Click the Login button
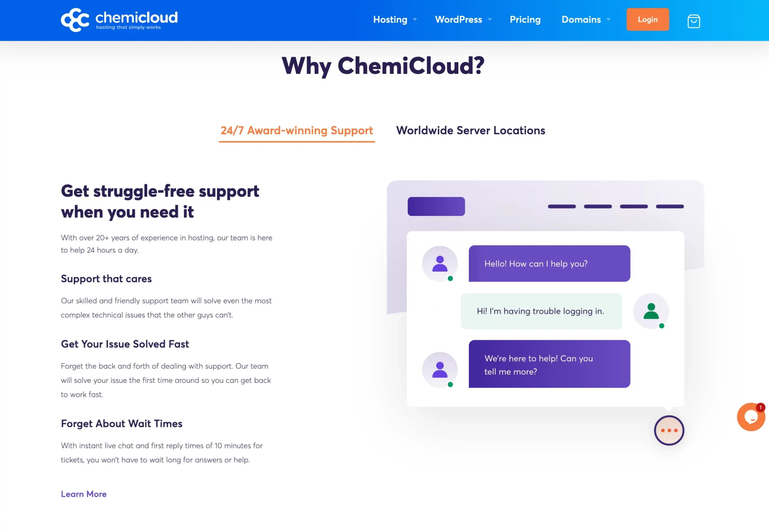 648,19
